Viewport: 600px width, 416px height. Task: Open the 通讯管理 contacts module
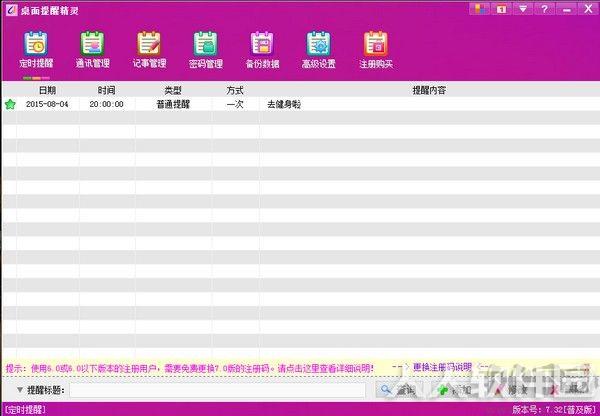[x=92, y=50]
